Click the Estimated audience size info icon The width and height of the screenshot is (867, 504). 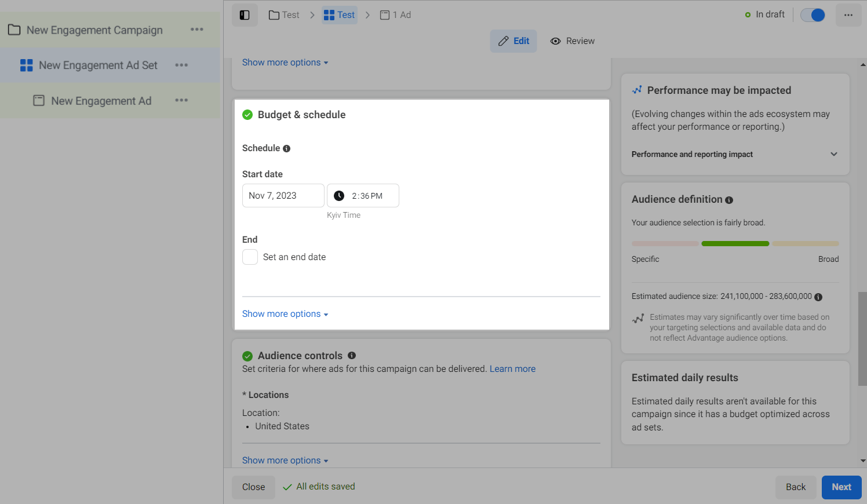[818, 297]
